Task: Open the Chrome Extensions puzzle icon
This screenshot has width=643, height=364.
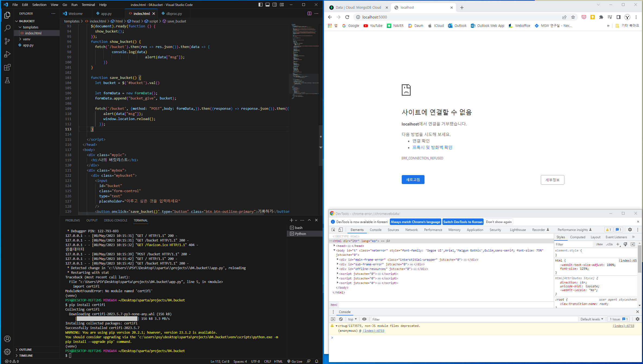Action: pos(601,17)
